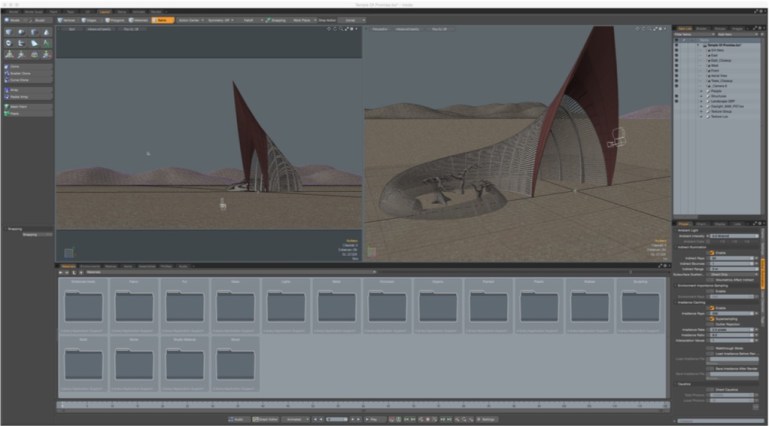769x426 pixels.
Task: Select first icon in left tool grid top row
Action: click(x=9, y=32)
